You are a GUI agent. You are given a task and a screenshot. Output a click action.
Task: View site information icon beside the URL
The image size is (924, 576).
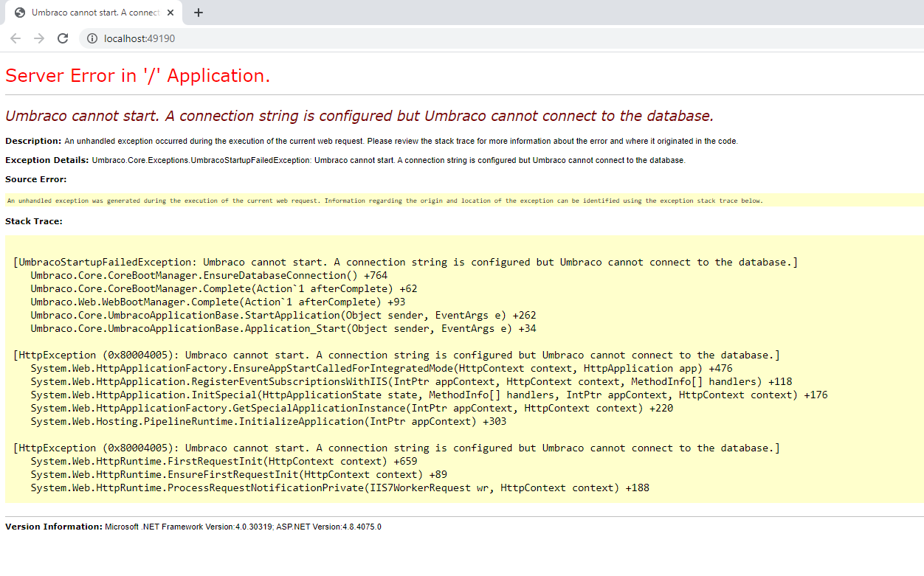92,38
